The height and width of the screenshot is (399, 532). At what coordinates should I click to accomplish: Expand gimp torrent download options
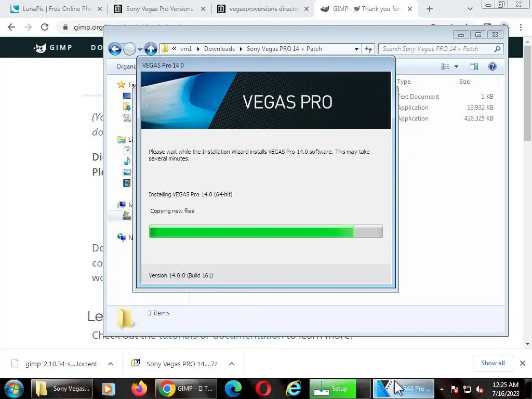coord(111,364)
